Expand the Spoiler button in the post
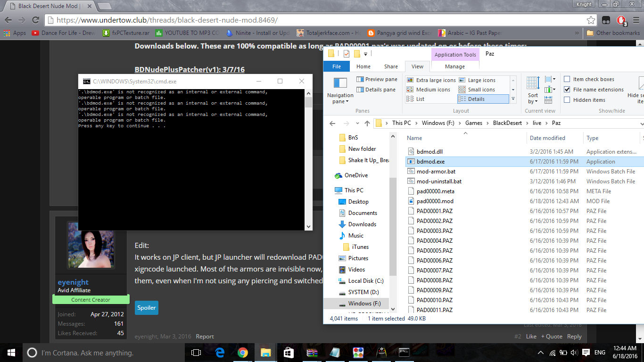 point(146,308)
